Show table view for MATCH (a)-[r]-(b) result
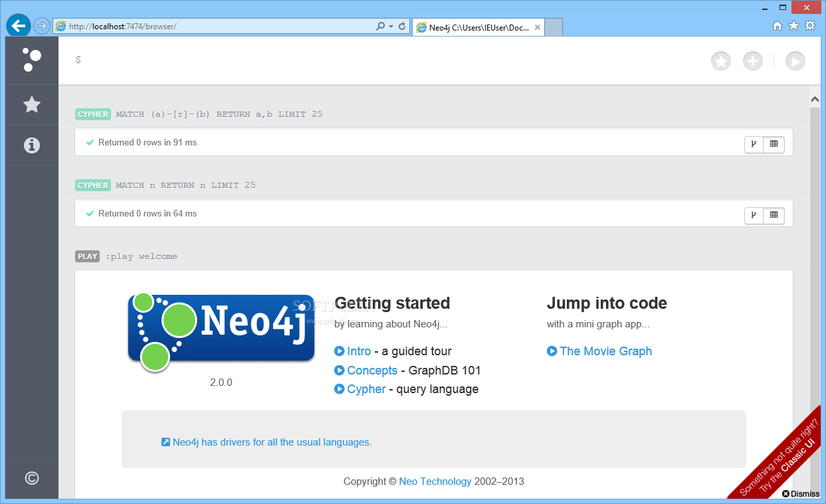Viewport: 826px width, 504px height. (774, 144)
